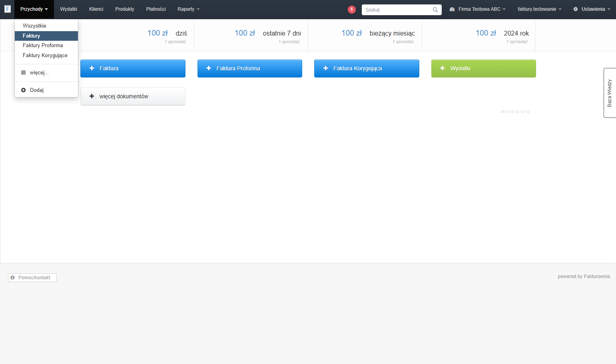This screenshot has height=364, width=616.
Task: Open Pomoc/kontakt help button
Action: 32,278
